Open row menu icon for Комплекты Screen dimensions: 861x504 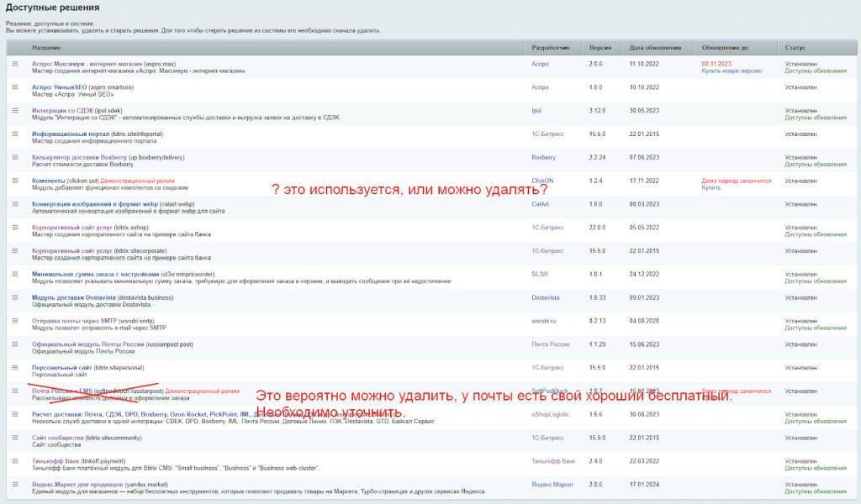click(15, 181)
